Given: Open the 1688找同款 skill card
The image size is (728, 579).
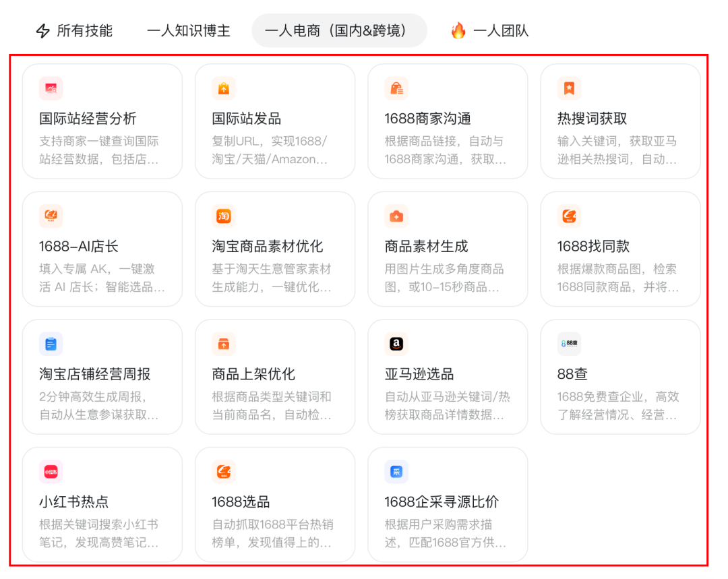Looking at the screenshot, I should point(620,249).
